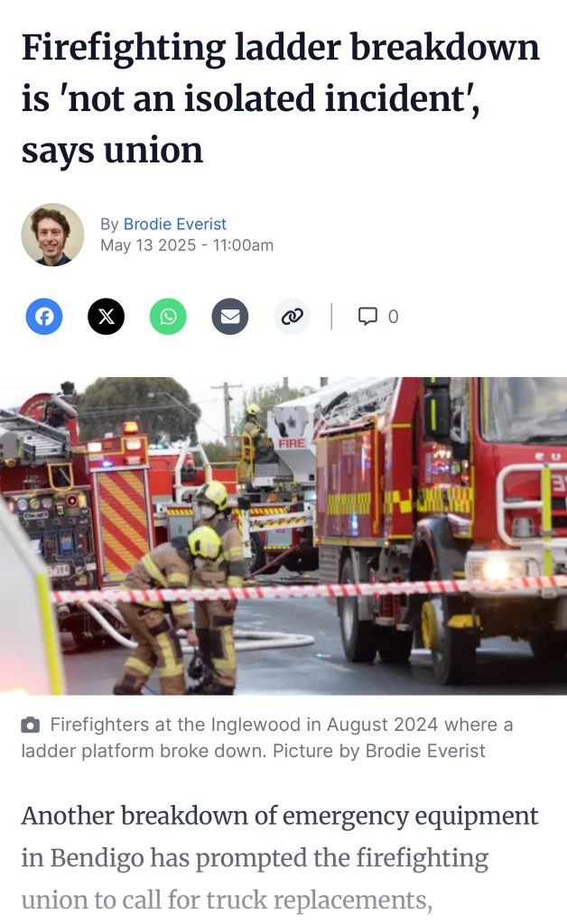The height and width of the screenshot is (924, 567).
Task: Click the article intro paragraph
Action: 280,858
